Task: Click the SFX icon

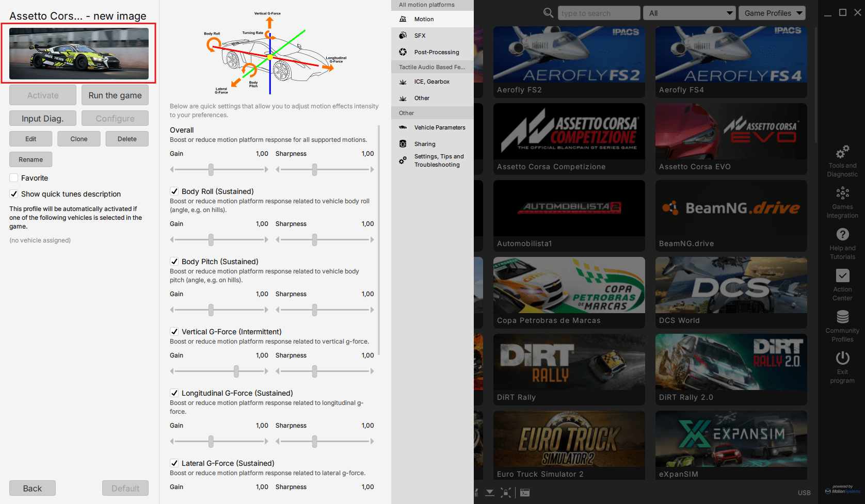Action: click(403, 36)
